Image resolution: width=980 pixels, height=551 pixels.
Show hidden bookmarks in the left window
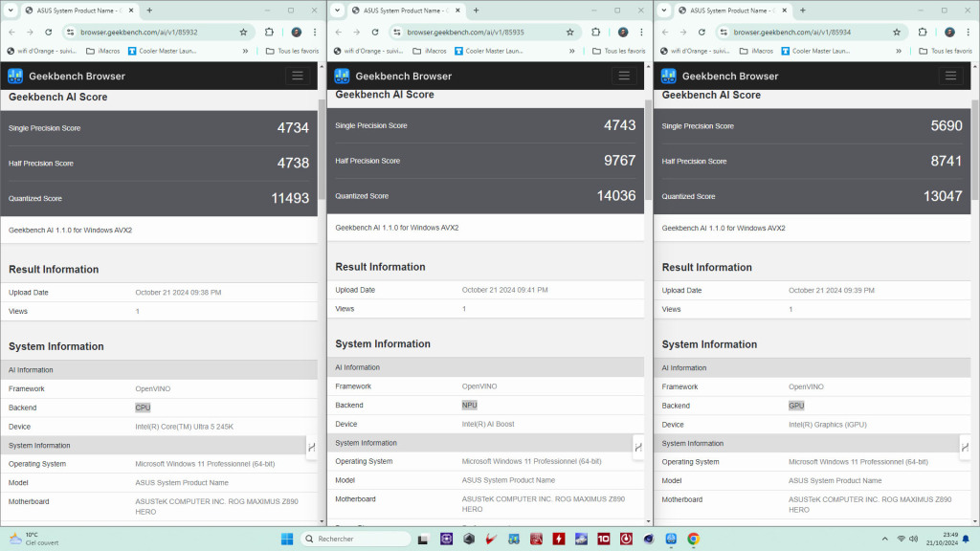pos(246,52)
